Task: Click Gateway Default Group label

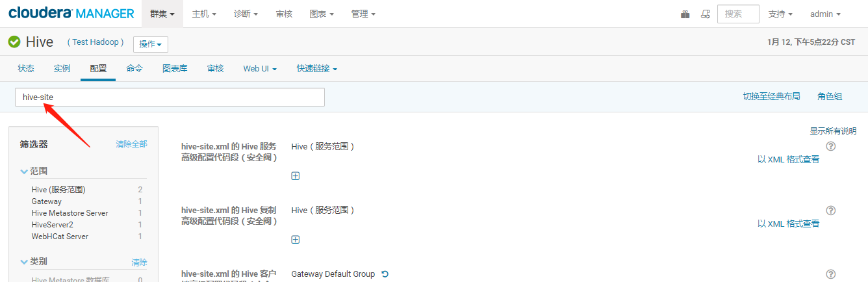Action: click(333, 274)
